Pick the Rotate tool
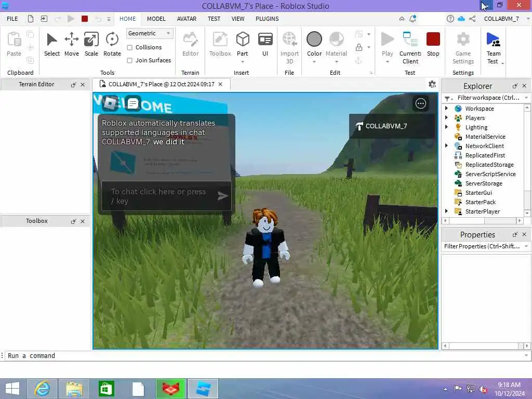Viewport: 532px width, 399px height. click(112, 44)
